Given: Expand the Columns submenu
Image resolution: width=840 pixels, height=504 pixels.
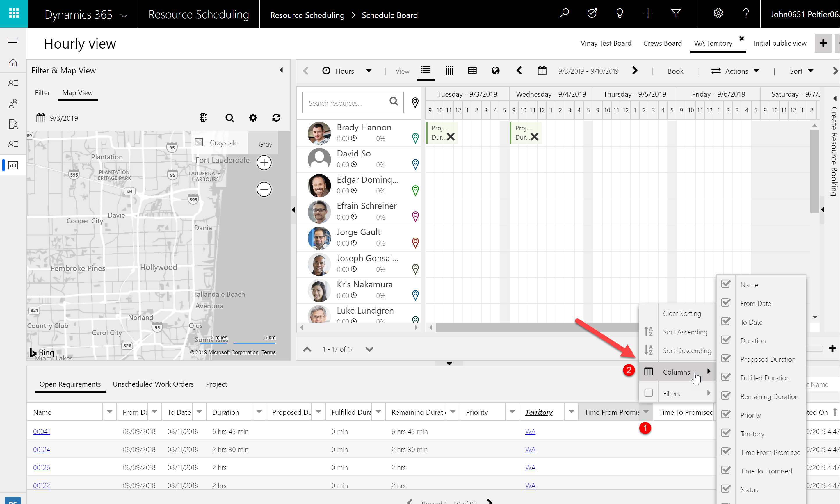Looking at the screenshot, I should click(677, 372).
